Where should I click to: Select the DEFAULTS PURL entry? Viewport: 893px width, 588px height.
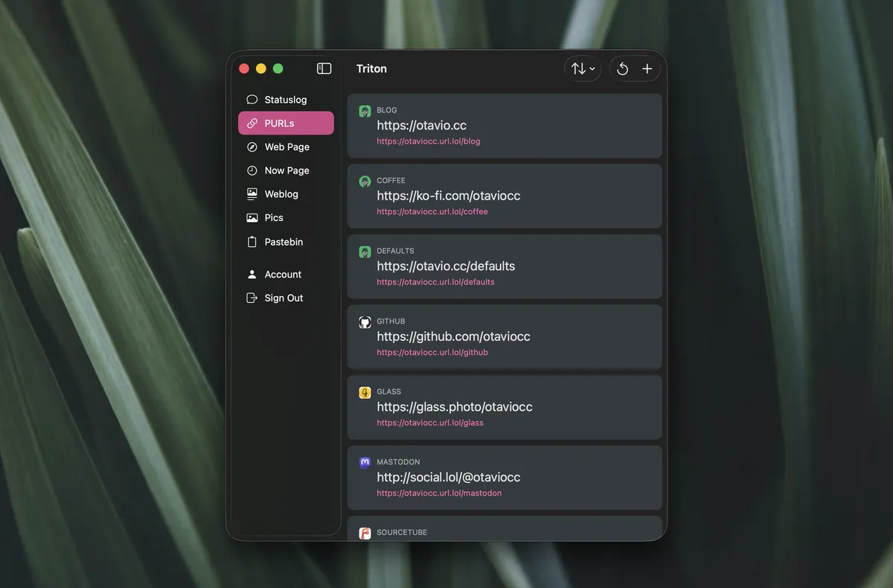click(x=505, y=266)
